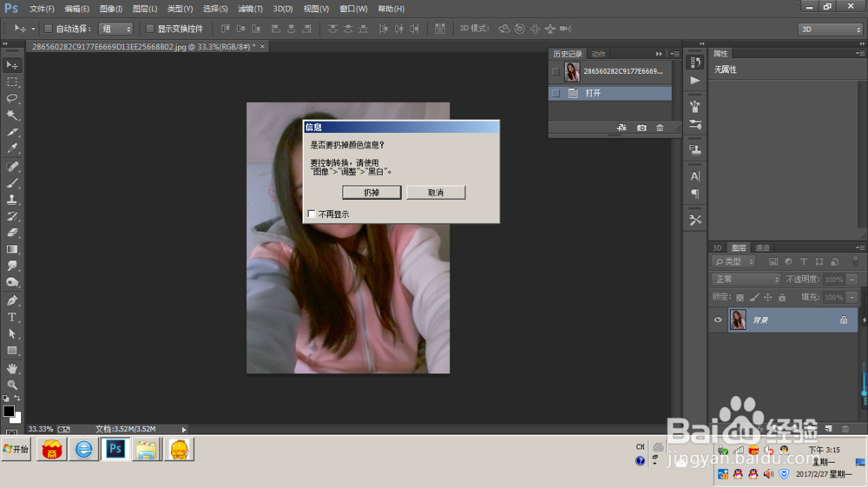Select the Magic Wand tool
This screenshot has width=868, height=488.
point(11,115)
